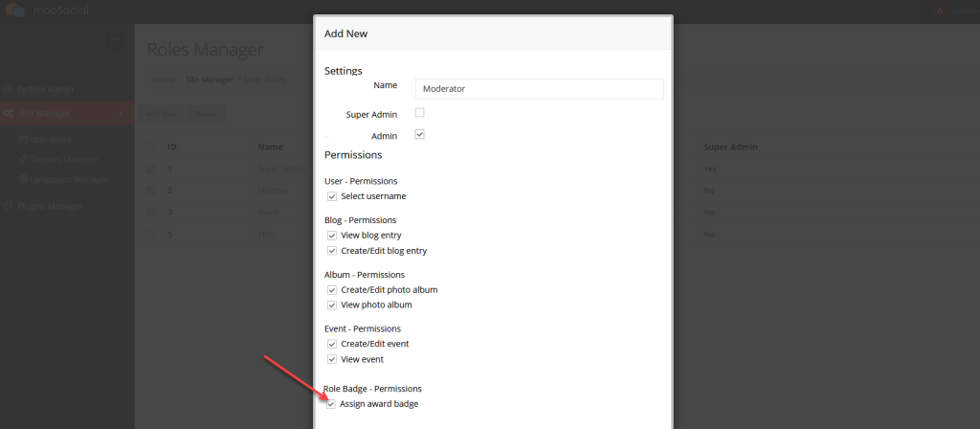This screenshot has width=980, height=429.
Task: Open the Member role link
Action: (x=273, y=191)
